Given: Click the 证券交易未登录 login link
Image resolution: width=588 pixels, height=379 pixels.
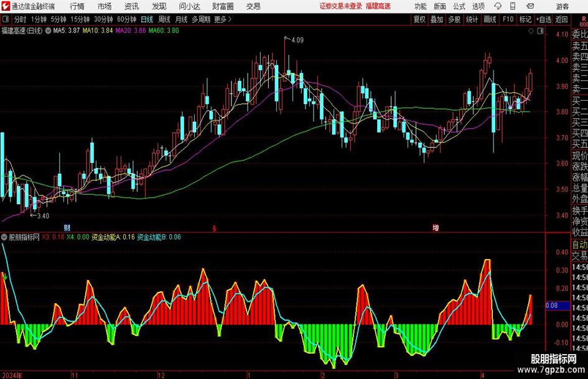Looking at the screenshot, I should tap(340, 6).
